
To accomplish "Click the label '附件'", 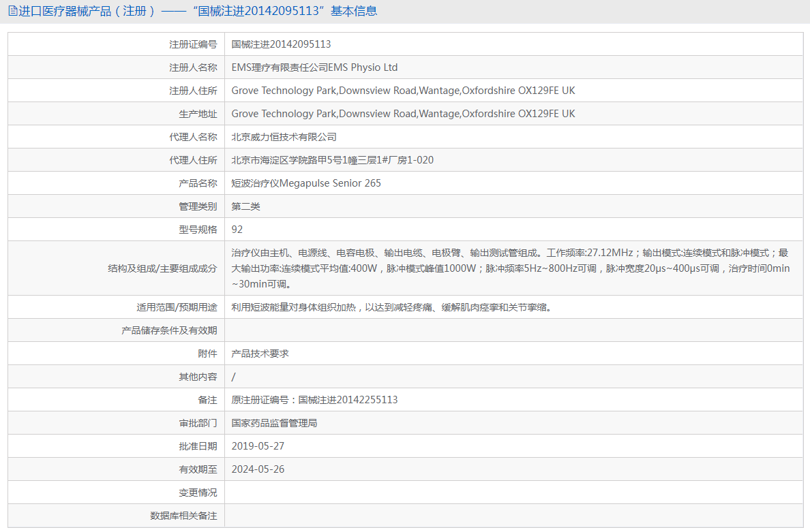I will (x=208, y=354).
